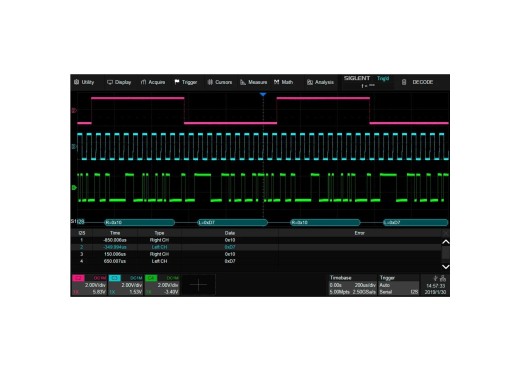Click the 200us/div timebase value
Image resolution: width=520 pixels, height=380 pixels.
pos(365,285)
